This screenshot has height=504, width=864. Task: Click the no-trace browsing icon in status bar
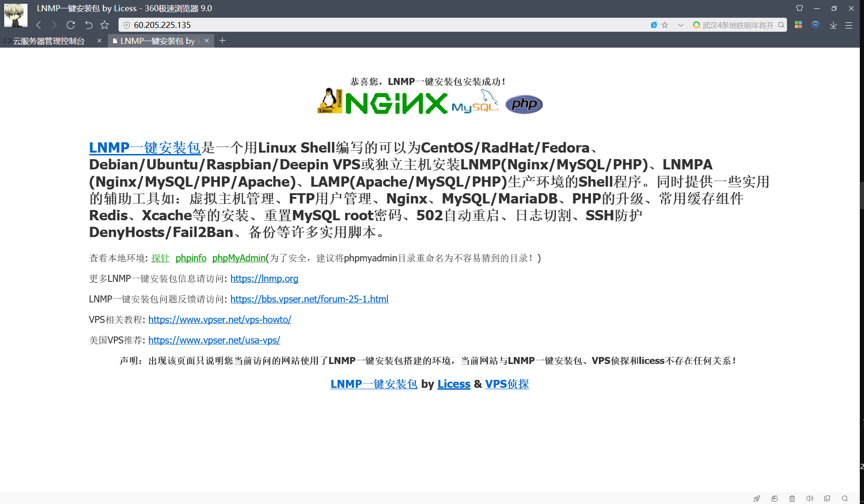click(x=774, y=498)
